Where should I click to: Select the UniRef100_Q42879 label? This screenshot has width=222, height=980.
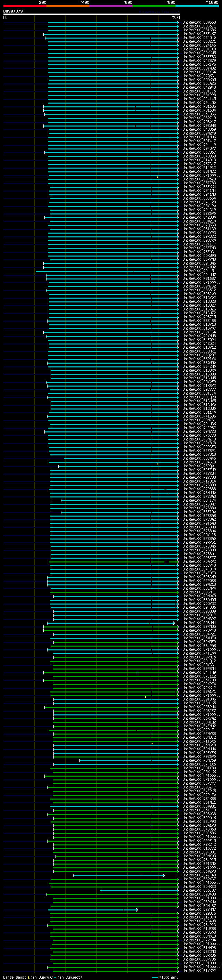(199, 60)
